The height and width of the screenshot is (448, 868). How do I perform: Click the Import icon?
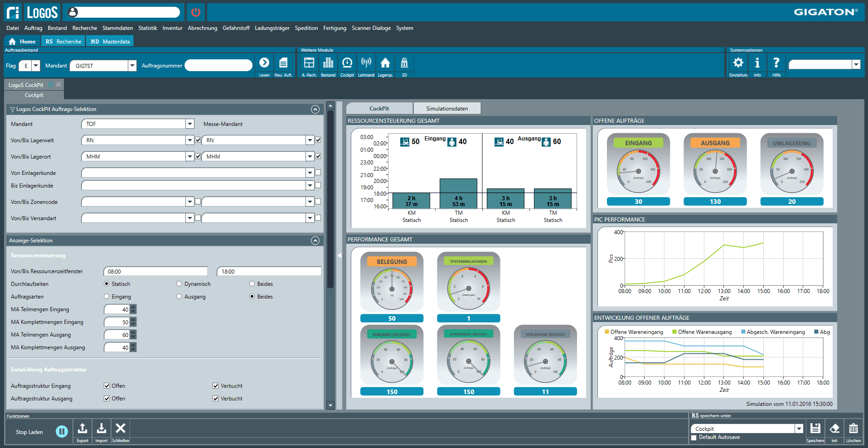click(x=102, y=428)
